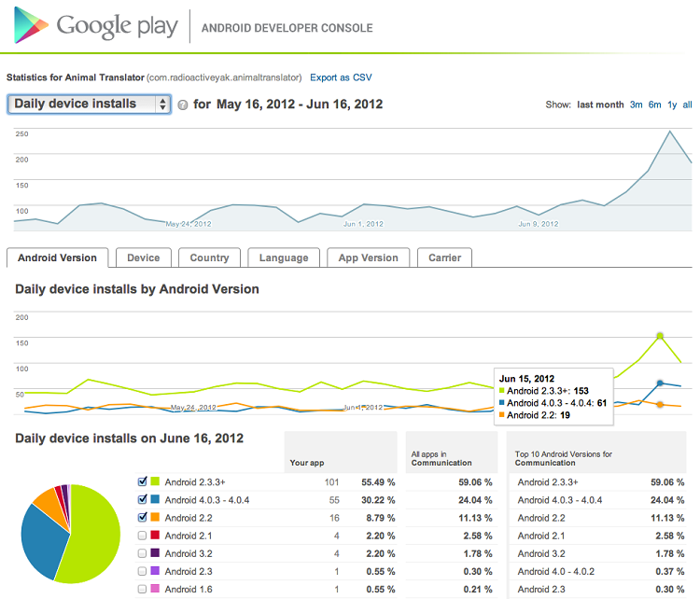This screenshot has height=599, width=700.
Task: Uncheck the Android 2.3.3+ checkbox
Action: [x=142, y=482]
